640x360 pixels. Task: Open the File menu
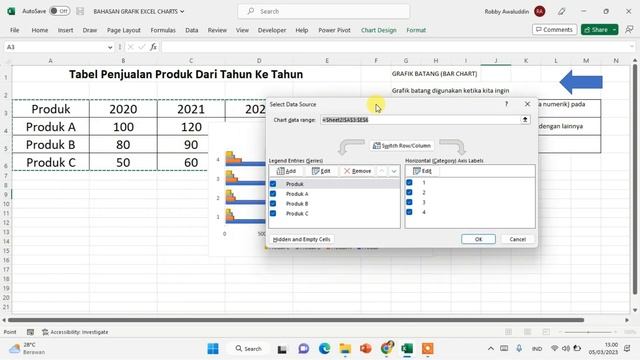point(15,30)
